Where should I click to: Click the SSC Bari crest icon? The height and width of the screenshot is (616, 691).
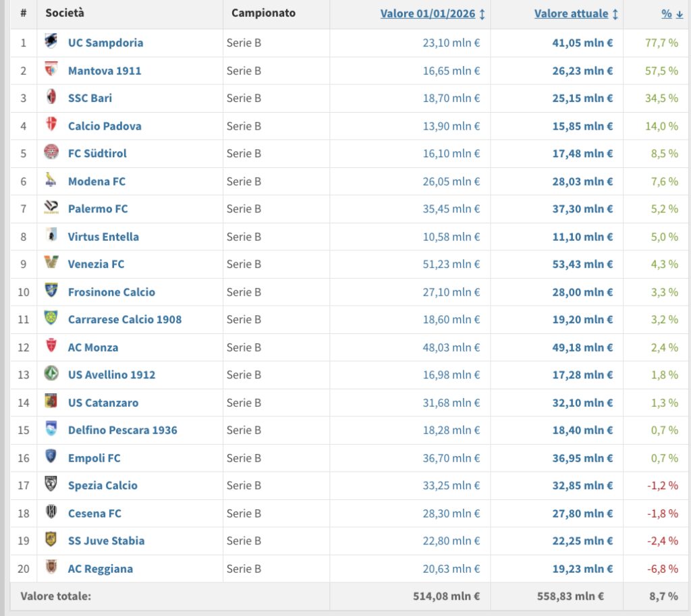(x=51, y=98)
